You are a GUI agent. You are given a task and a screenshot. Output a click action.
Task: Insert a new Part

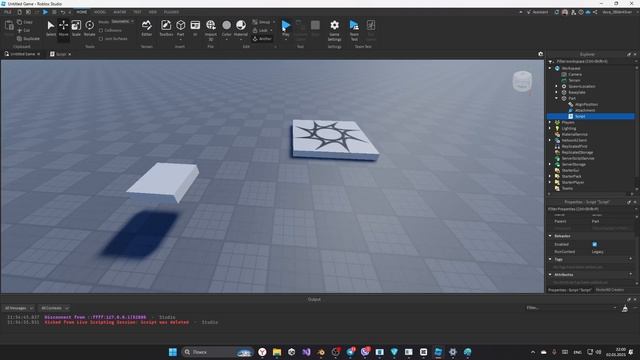tap(180, 28)
